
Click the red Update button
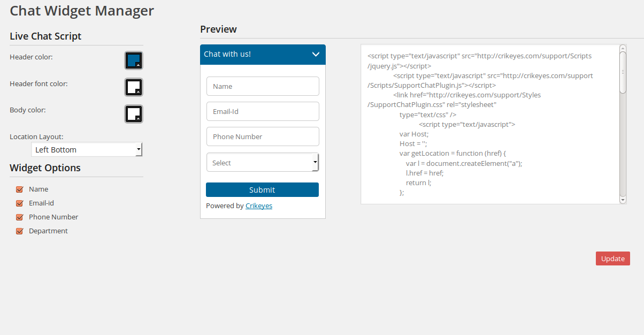[613, 258]
